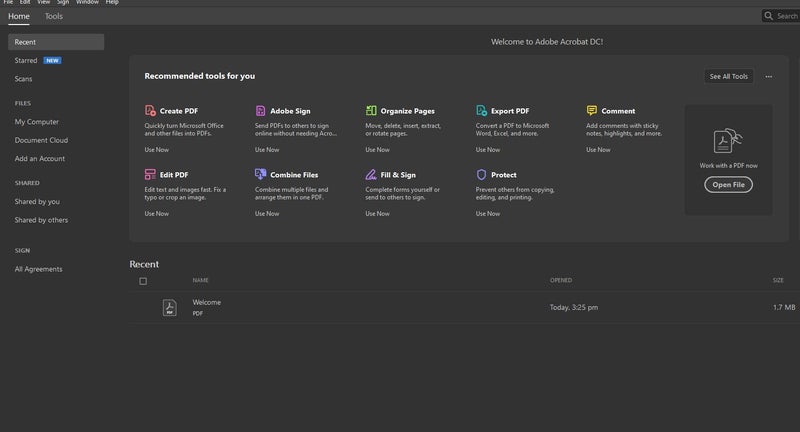
Task: Switch to the Tools tab
Action: 54,16
